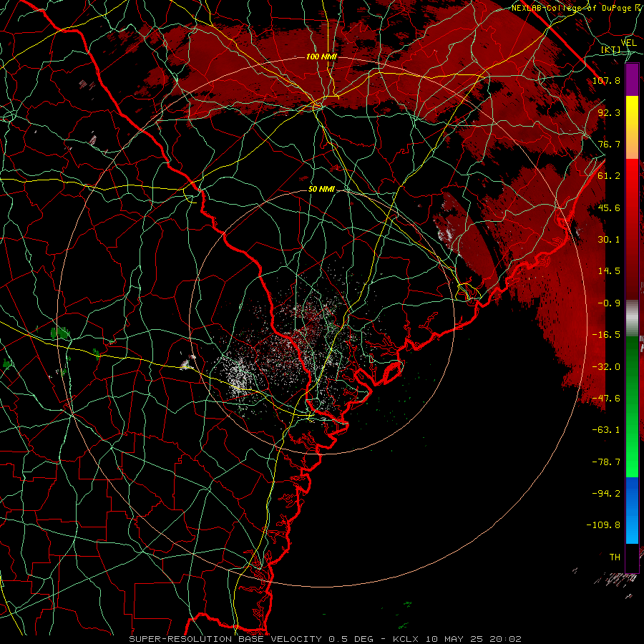Click the 100 NMI range ring label
The width and height of the screenshot is (644, 644).
tap(321, 57)
